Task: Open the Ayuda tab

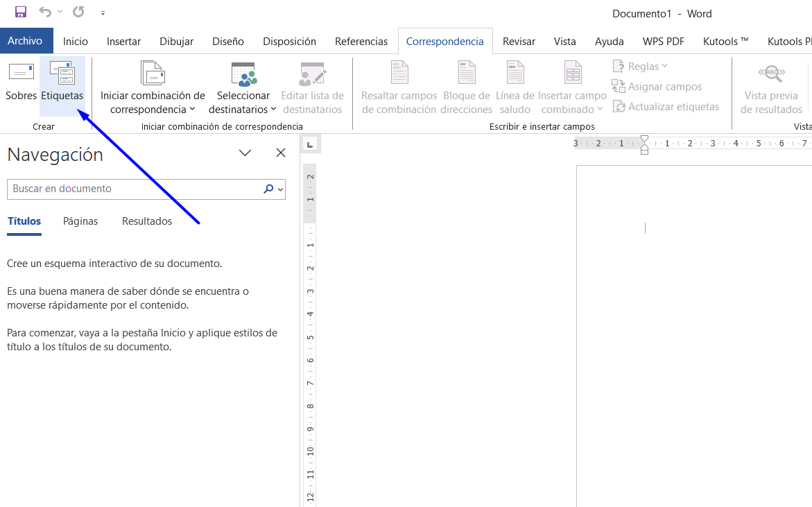Action: click(x=610, y=42)
